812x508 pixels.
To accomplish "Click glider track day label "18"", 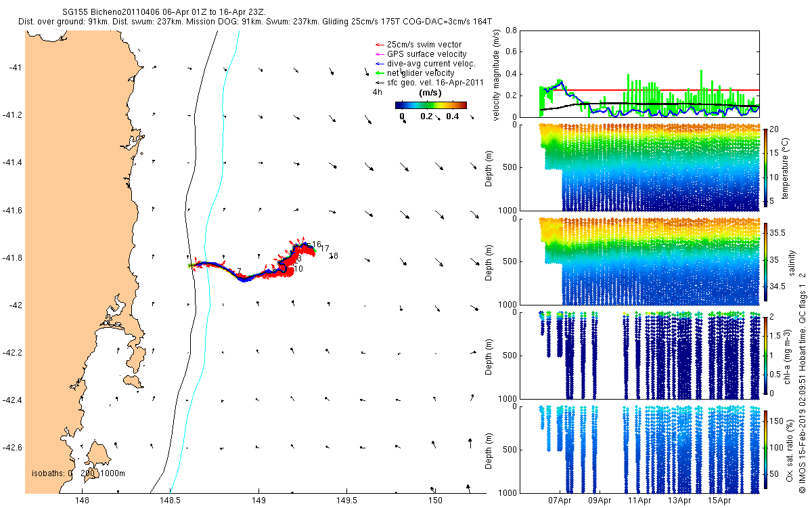I will click(334, 255).
